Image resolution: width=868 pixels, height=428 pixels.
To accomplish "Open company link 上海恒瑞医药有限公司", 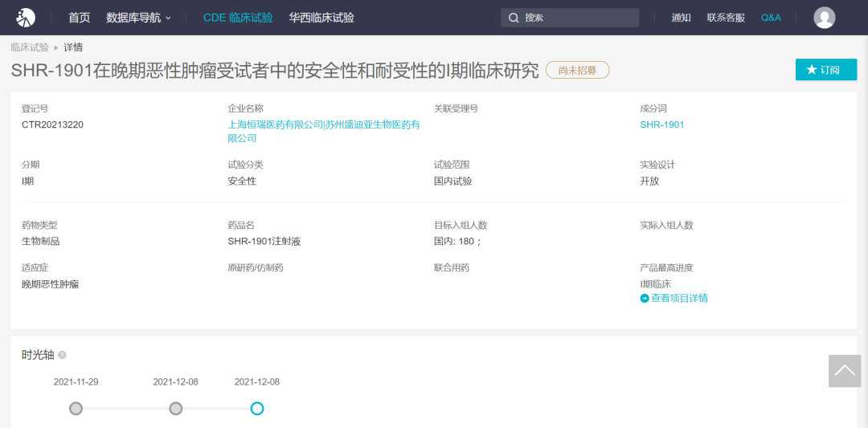I will [275, 124].
